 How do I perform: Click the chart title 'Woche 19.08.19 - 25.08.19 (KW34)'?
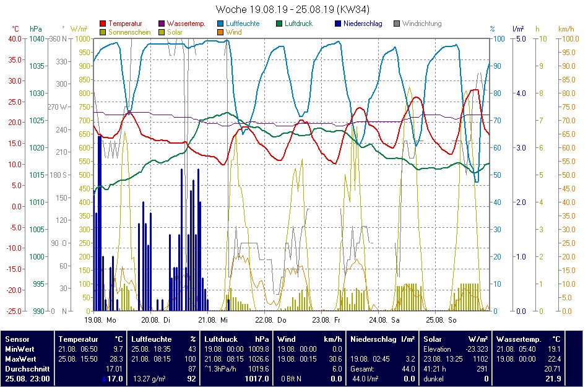(293, 9)
